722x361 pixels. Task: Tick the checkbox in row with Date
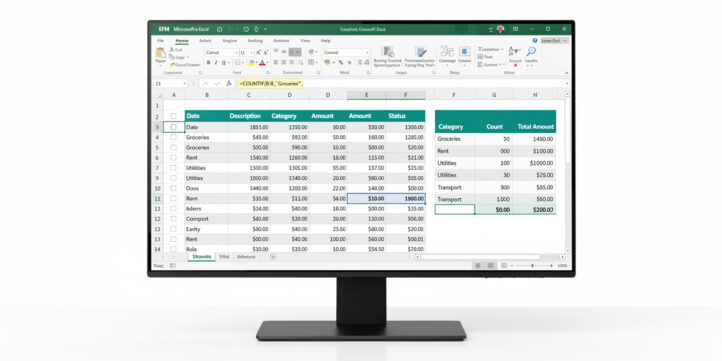pos(174,127)
